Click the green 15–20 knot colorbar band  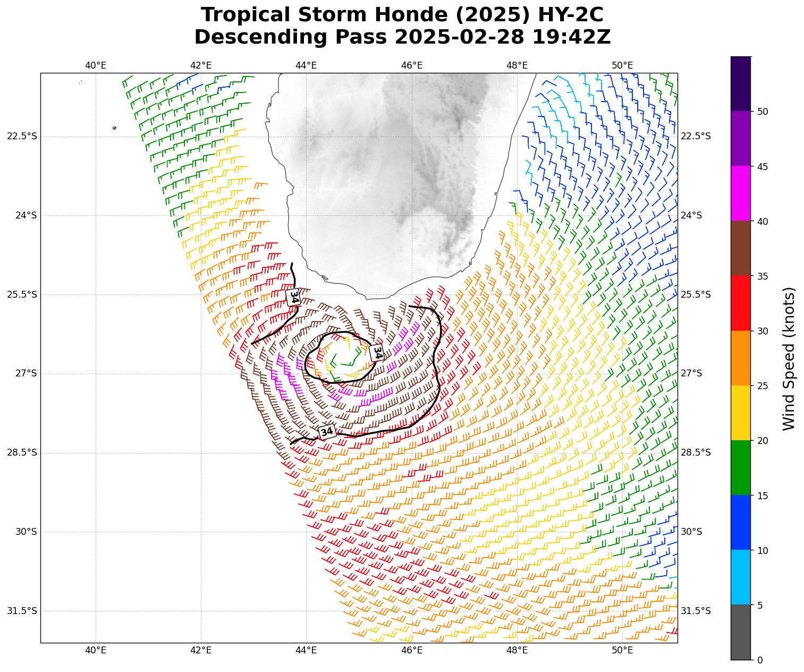pos(740,468)
